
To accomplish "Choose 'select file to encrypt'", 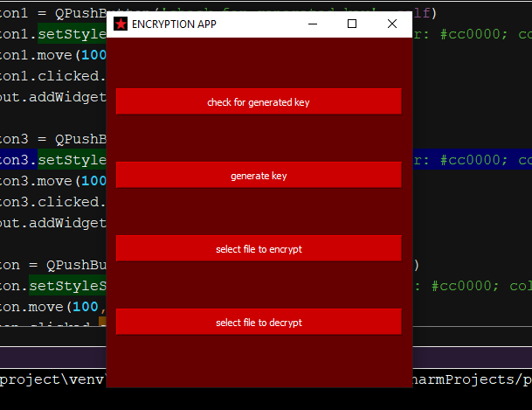I will click(258, 249).
